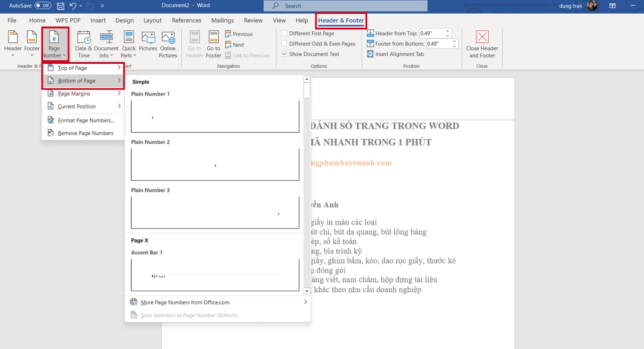Open the Review tab
Screen dimensions: 644x349
[253, 20]
